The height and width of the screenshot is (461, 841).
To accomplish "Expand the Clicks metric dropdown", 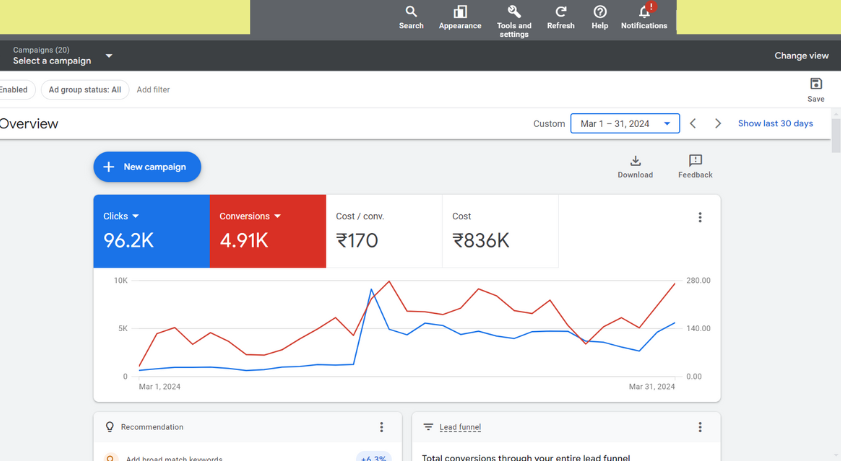I will coord(136,216).
